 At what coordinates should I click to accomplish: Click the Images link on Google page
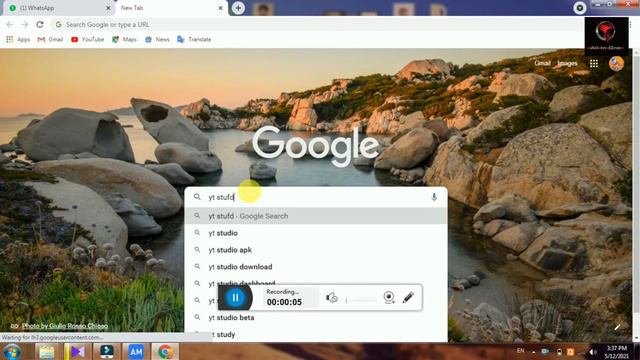[x=567, y=63]
